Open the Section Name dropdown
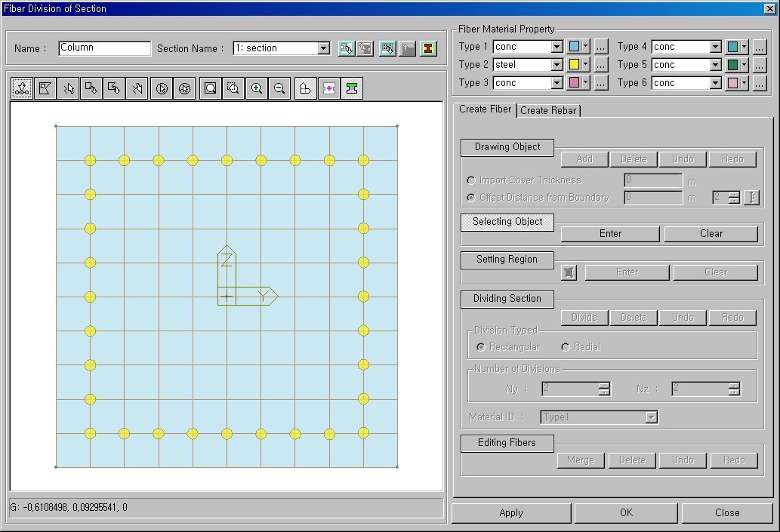This screenshot has height=532, width=780. point(324,48)
